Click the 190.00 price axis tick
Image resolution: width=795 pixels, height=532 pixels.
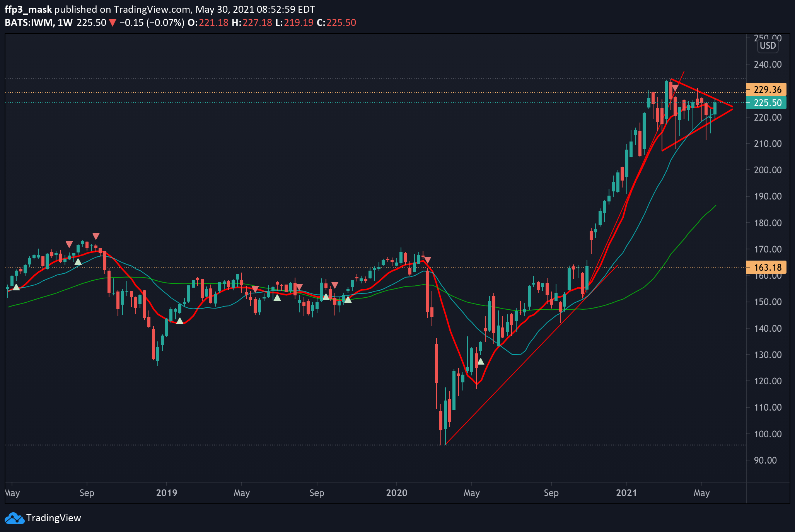pyautogui.click(x=768, y=196)
